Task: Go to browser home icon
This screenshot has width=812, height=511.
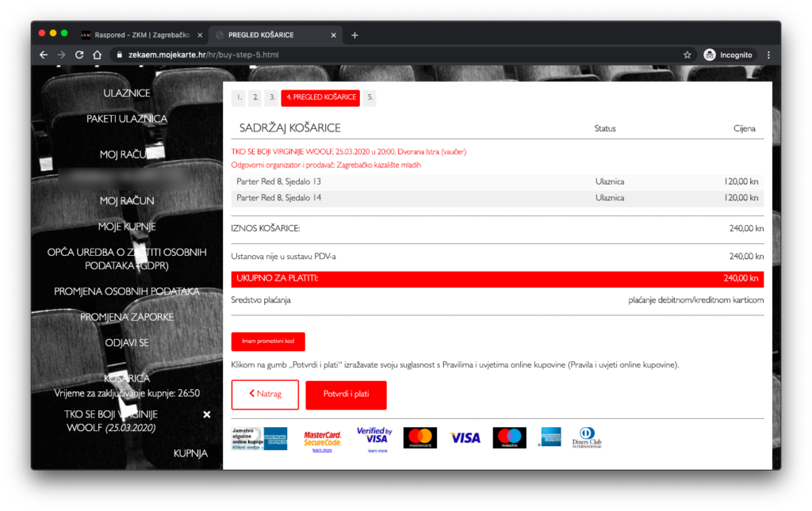Action: [x=97, y=55]
